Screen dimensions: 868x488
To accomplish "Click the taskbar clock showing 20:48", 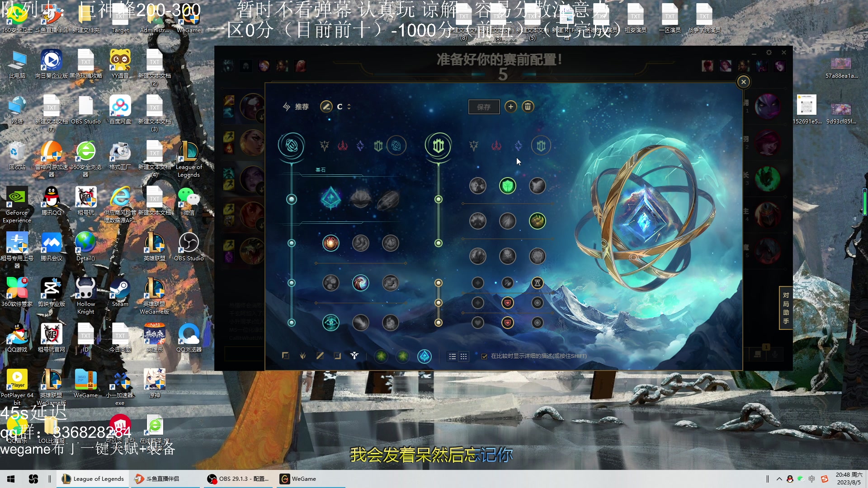I will [849, 479].
